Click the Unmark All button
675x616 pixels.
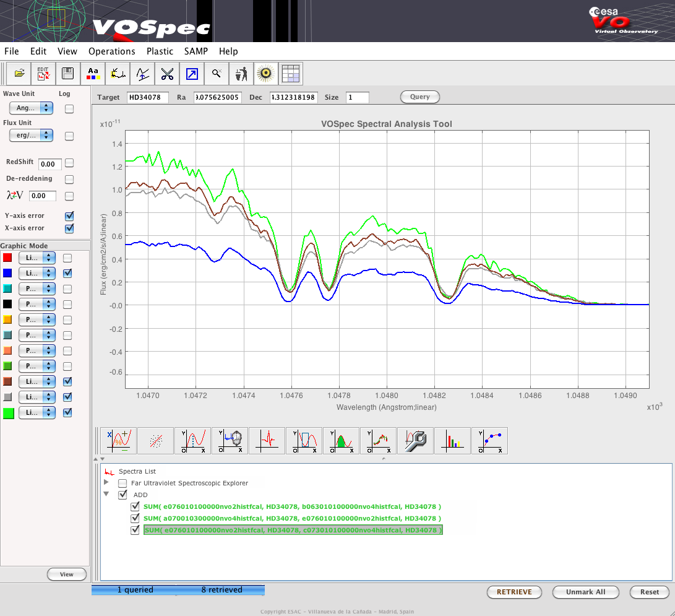tap(585, 592)
